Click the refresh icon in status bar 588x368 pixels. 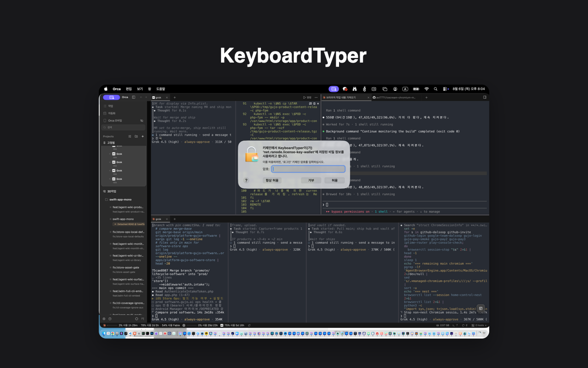[x=249, y=325]
